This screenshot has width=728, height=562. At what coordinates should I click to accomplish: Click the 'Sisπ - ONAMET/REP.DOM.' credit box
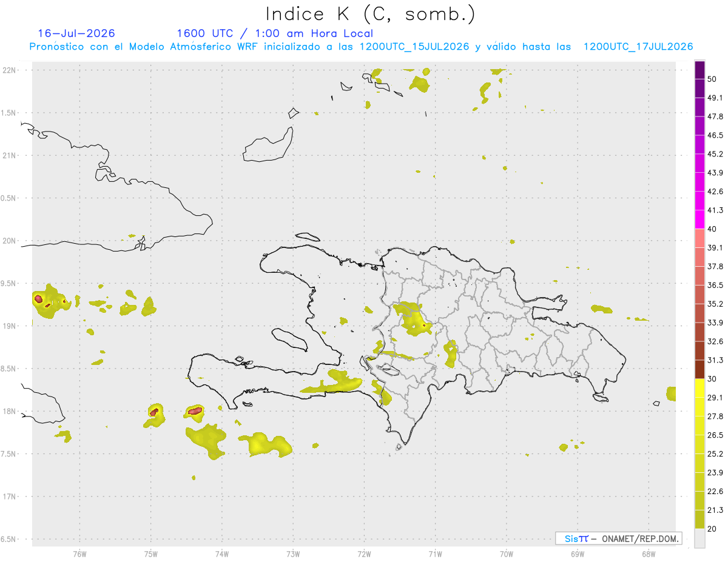(x=618, y=538)
